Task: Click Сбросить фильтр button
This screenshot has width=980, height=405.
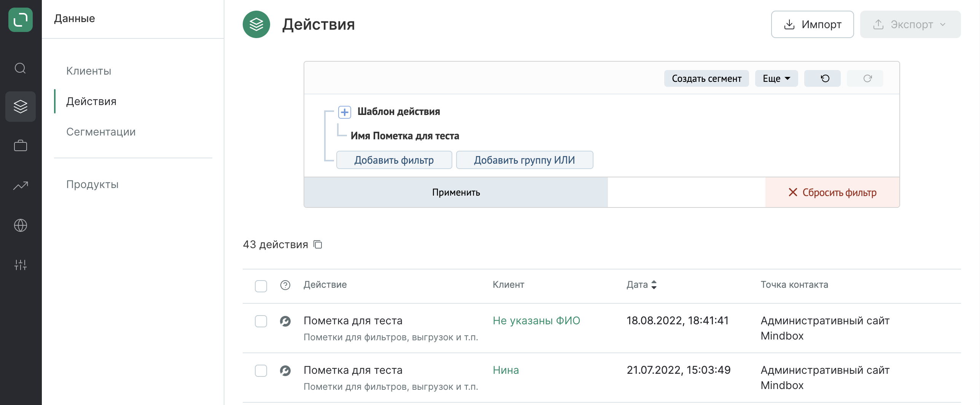Action: [832, 192]
